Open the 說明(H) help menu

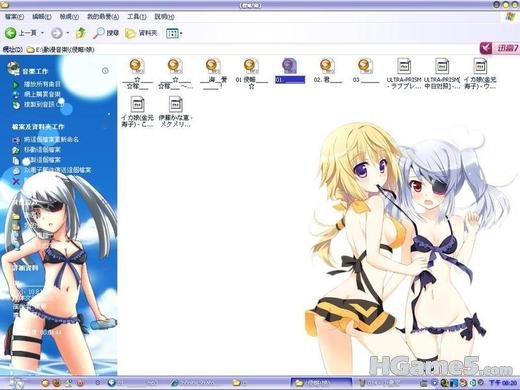pyautogui.click(x=164, y=16)
